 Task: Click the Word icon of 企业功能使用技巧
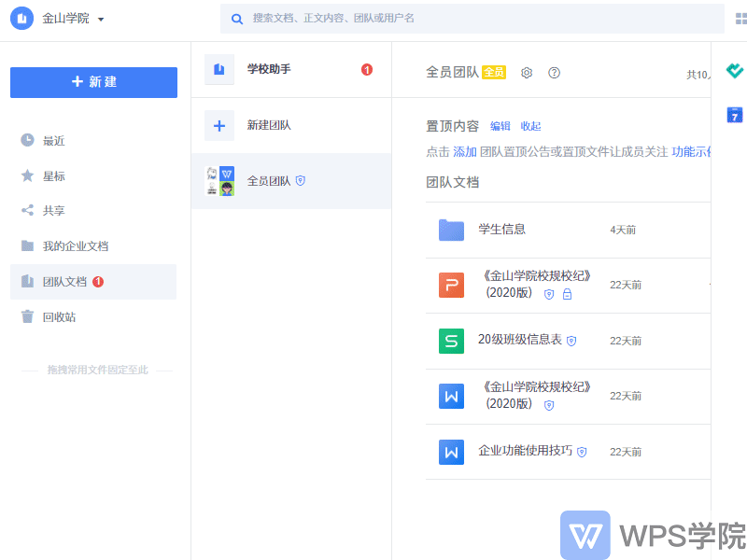[451, 453]
